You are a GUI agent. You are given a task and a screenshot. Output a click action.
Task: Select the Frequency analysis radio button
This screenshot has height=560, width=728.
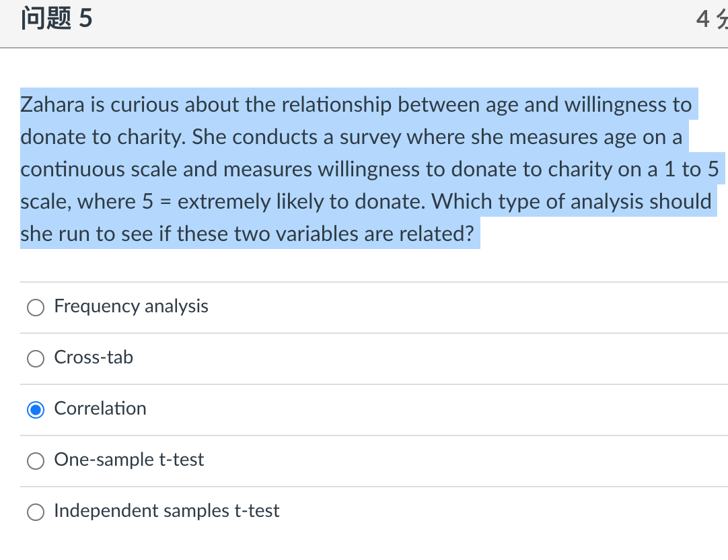36,308
